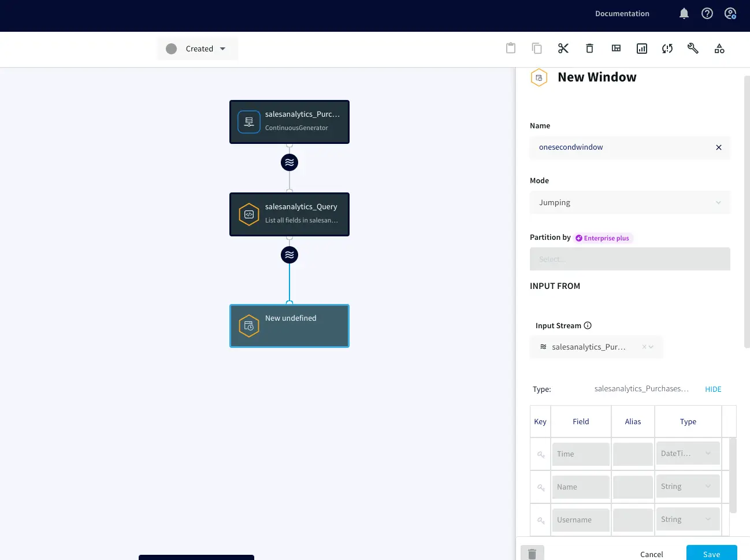Viewport: 750px width, 560px height.
Task: Open the Input Stream dropdown
Action: [x=596, y=347]
